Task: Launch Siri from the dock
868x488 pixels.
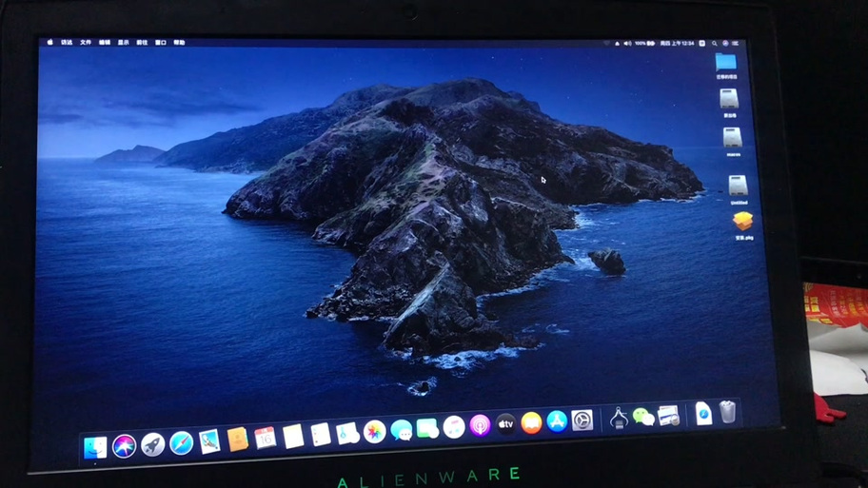Action: [x=124, y=446]
